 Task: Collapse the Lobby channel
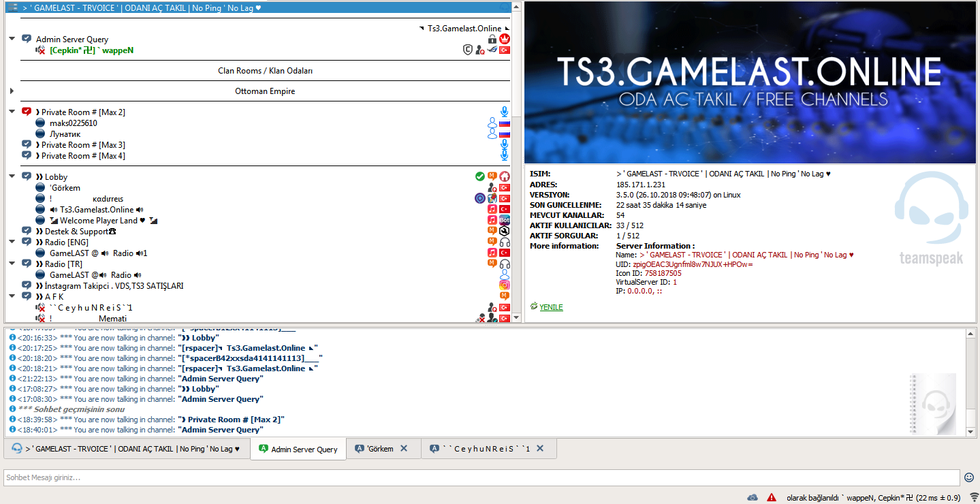tap(12, 176)
